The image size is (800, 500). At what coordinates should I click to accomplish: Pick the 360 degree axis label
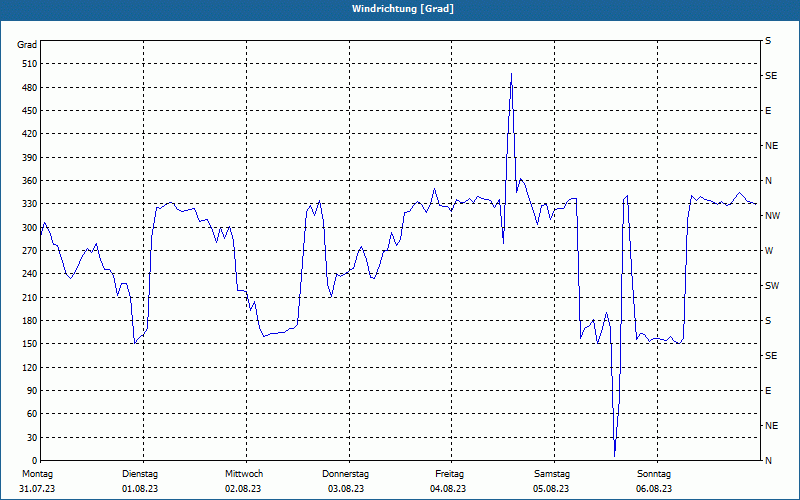[x=31, y=181]
